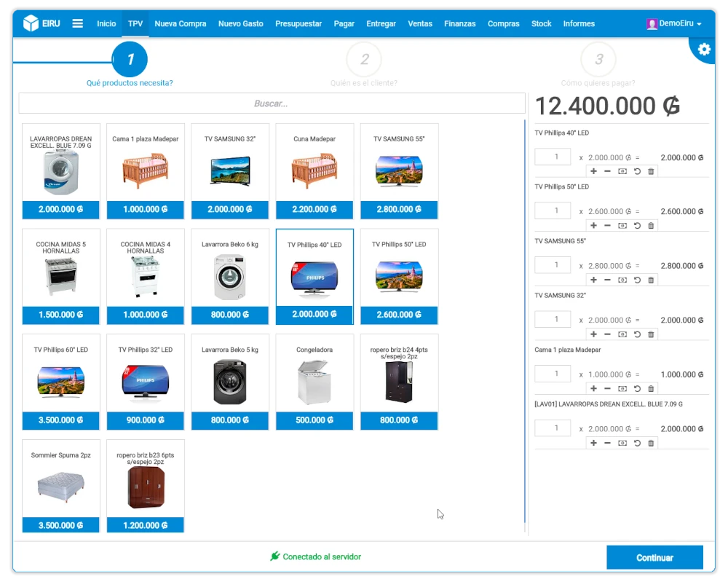Increase quantity of TV Phillips 40" LED in cart

point(593,171)
